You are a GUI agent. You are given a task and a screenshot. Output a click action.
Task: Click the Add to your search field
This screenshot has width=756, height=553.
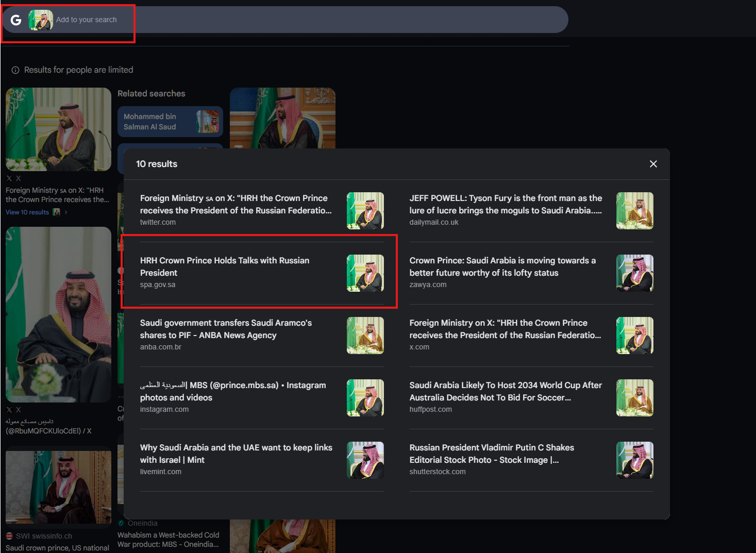[309, 20]
